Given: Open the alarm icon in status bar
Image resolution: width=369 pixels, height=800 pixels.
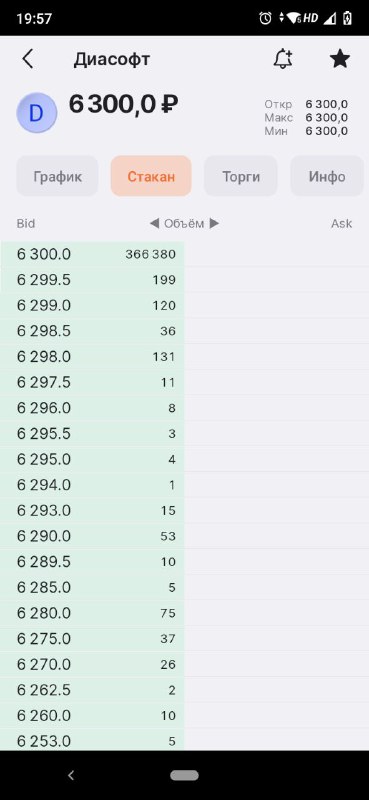Looking at the screenshot, I should [265, 19].
